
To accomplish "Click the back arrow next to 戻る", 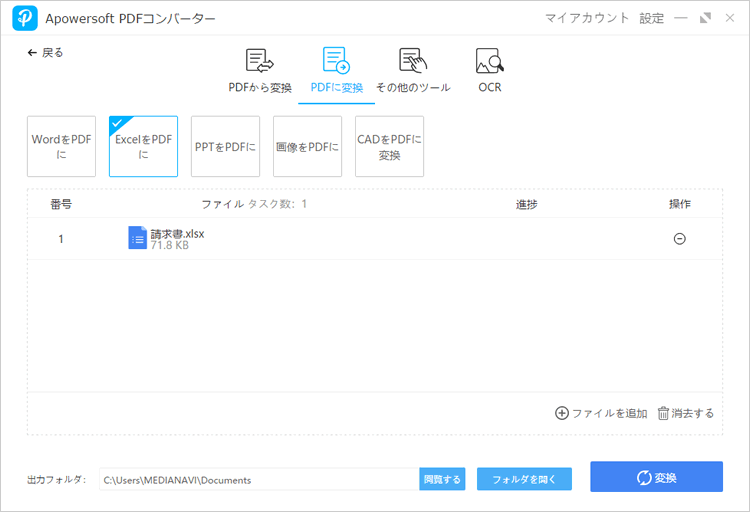I will pos(32,53).
